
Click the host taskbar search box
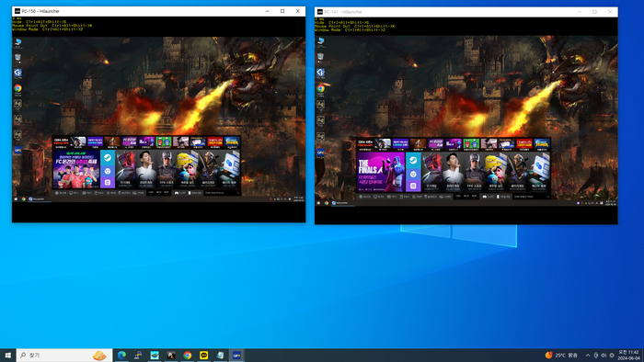click(x=64, y=355)
